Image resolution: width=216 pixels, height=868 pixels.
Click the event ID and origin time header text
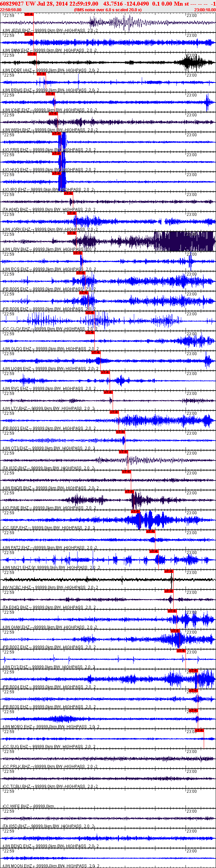(x=49, y=4)
